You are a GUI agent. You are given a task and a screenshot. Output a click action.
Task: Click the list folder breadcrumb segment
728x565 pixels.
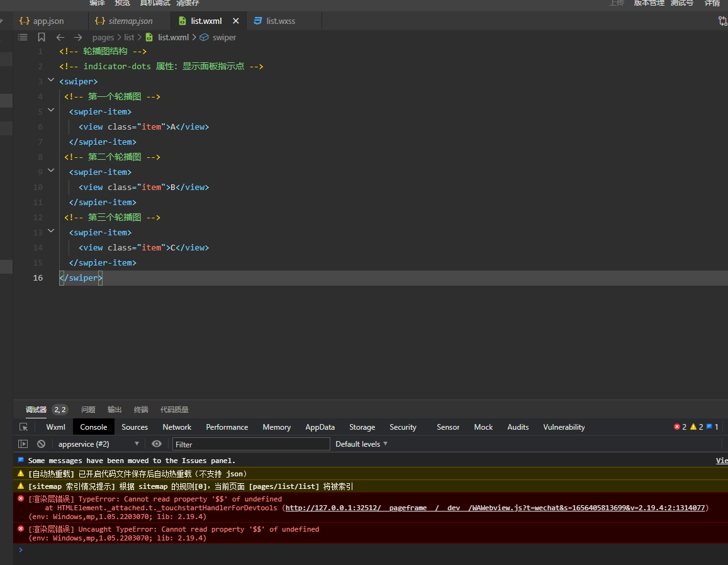[129, 37]
